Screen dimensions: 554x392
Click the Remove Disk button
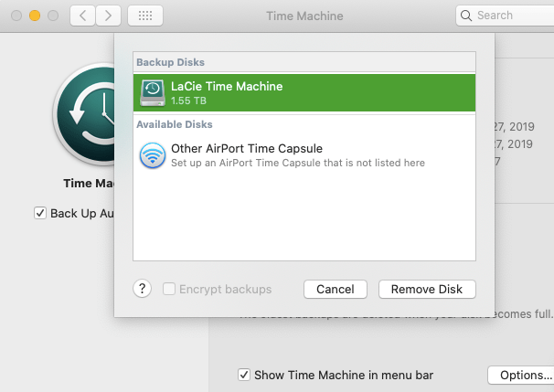click(427, 290)
